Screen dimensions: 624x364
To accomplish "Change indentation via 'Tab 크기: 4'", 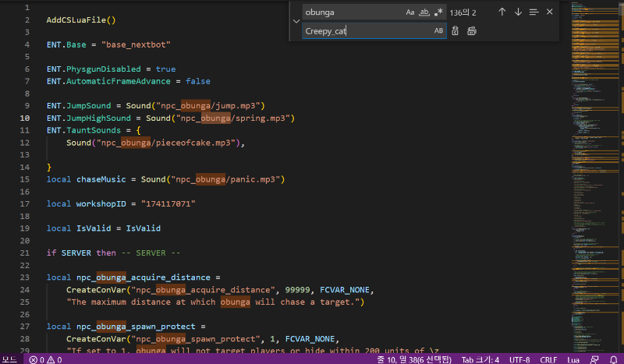I will point(480,359).
